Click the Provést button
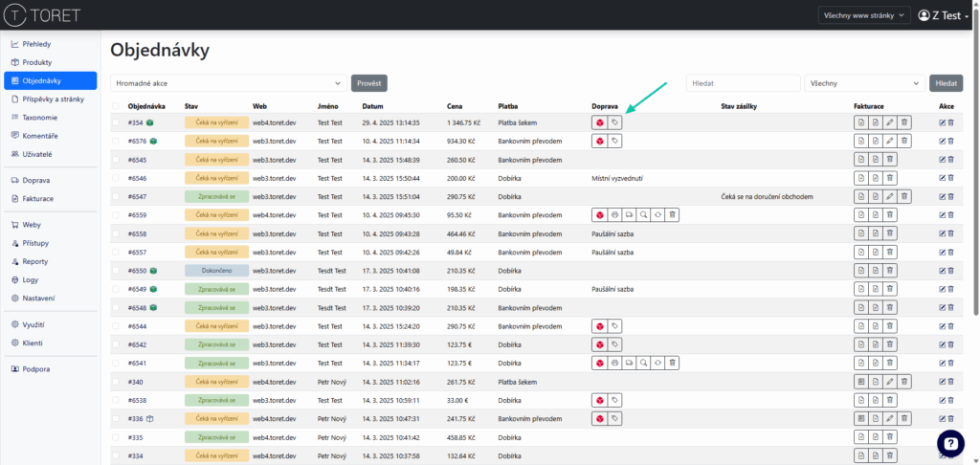 click(x=369, y=83)
